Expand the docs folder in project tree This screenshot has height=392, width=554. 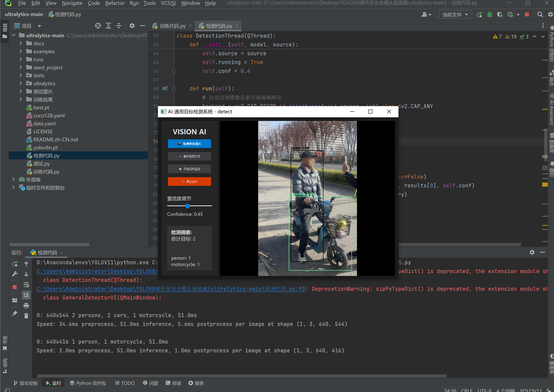coord(21,43)
